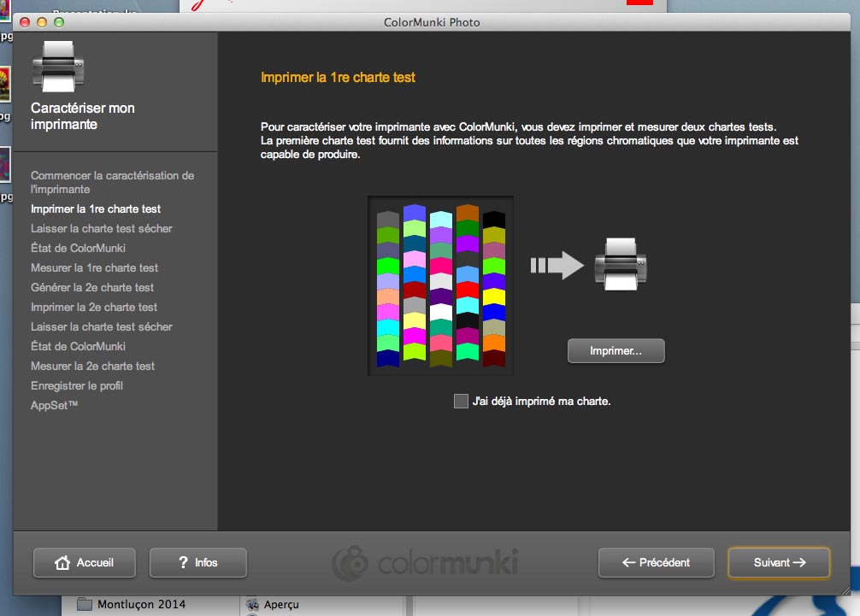
Task: Click the Imprimer... button
Action: (x=616, y=351)
